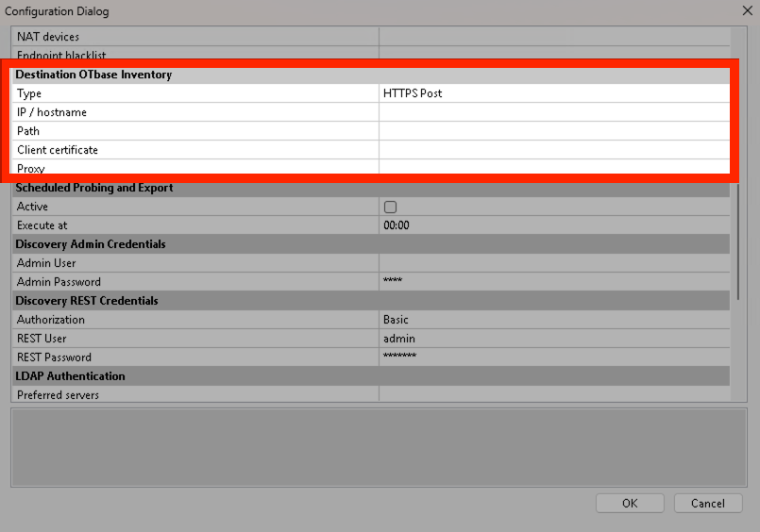Viewport: 760px width, 532px height.
Task: Edit the Execute at 00:00 time
Action: point(554,225)
